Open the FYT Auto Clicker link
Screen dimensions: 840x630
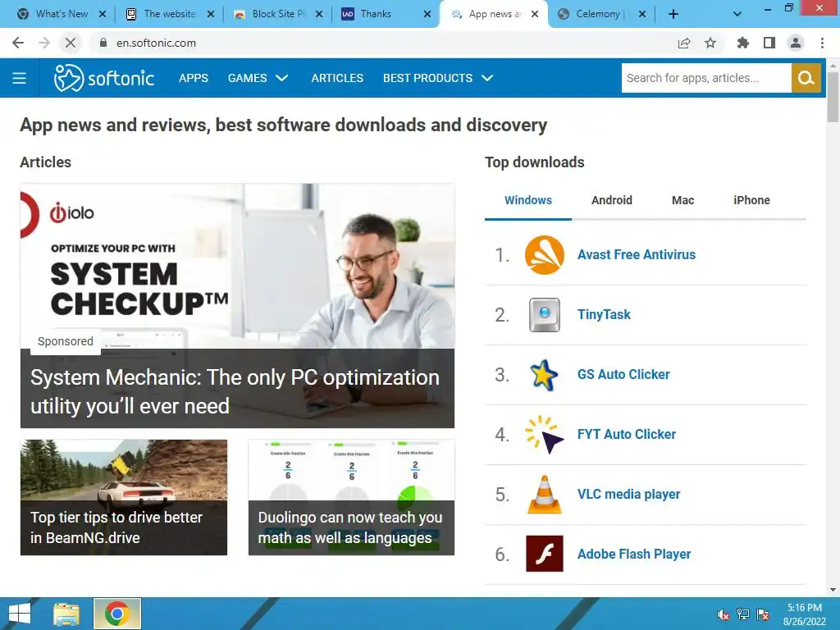point(626,435)
